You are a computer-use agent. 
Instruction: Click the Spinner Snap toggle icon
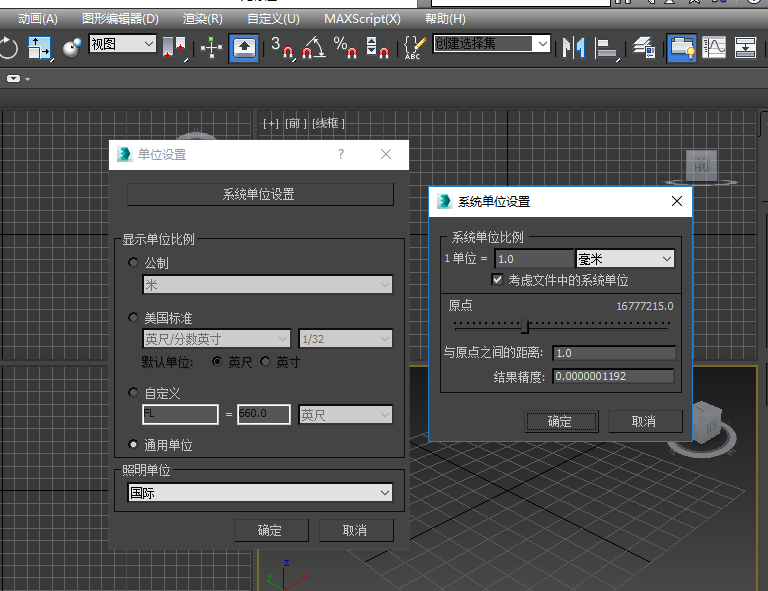[x=377, y=47]
